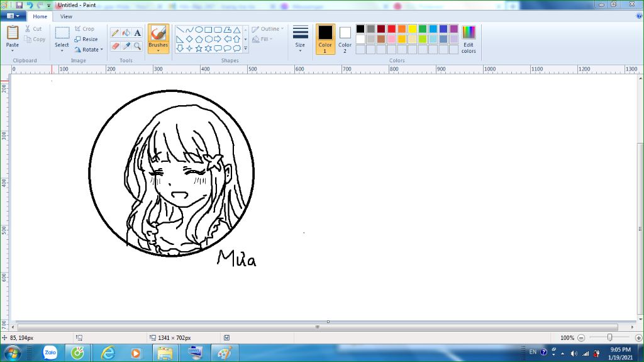Open the Paint file menu button

(x=13, y=16)
